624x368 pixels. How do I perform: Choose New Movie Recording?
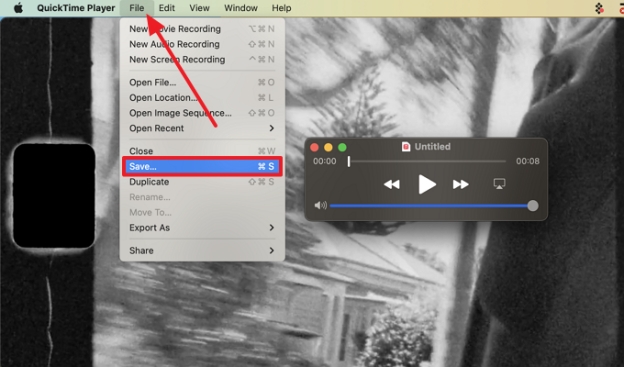202,29
